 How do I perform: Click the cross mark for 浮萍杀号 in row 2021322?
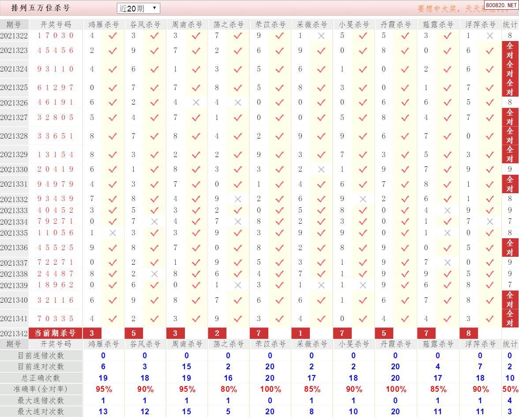click(x=490, y=36)
